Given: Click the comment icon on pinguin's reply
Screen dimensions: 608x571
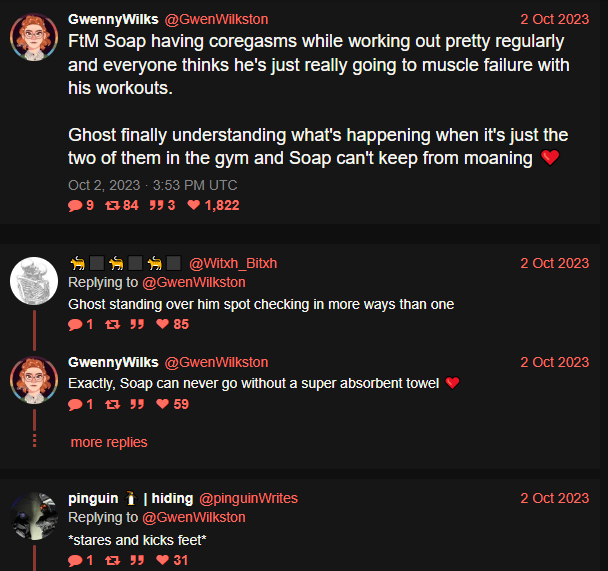Looking at the screenshot, I should pyautogui.click(x=75, y=560).
